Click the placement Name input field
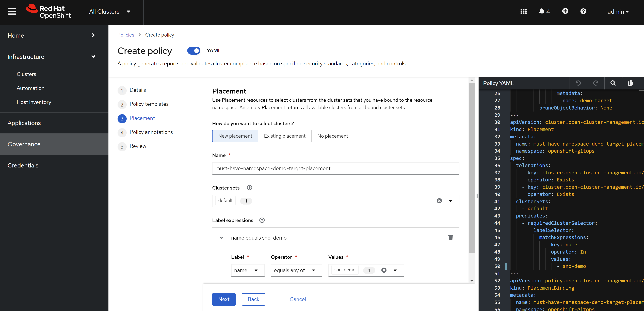Image resolution: width=644 pixels, height=311 pixels. coord(335,168)
